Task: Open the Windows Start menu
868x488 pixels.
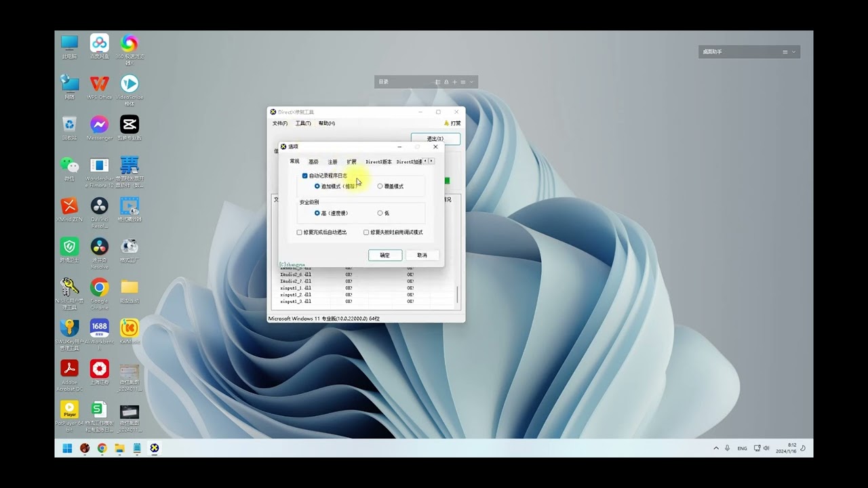Action: (67, 448)
